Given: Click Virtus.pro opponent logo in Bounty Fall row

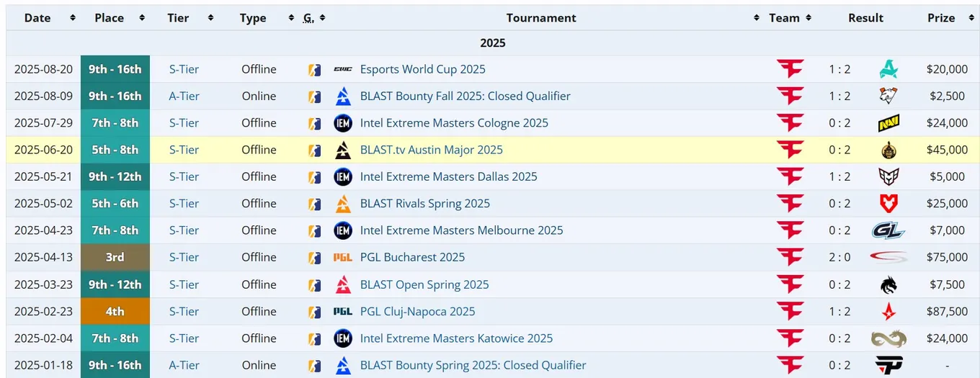Looking at the screenshot, I should coord(888,96).
